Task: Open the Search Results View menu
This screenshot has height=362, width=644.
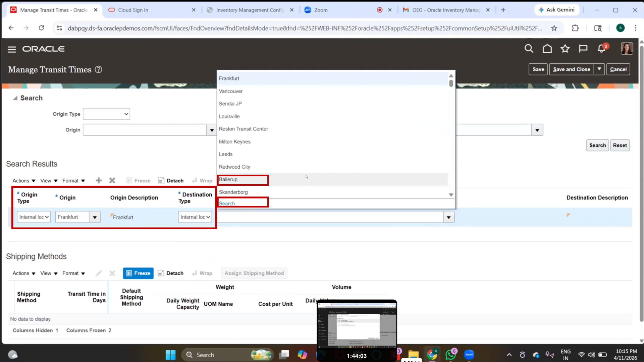Action: pos(49,181)
